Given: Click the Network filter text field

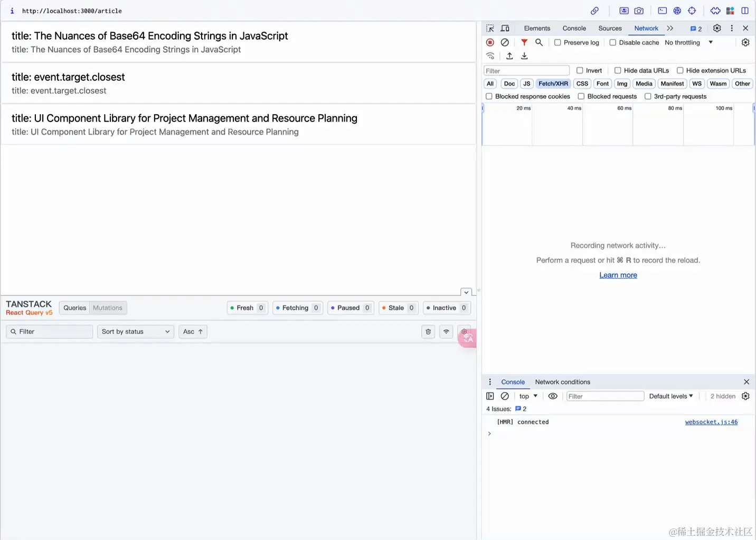Looking at the screenshot, I should pyautogui.click(x=527, y=71).
